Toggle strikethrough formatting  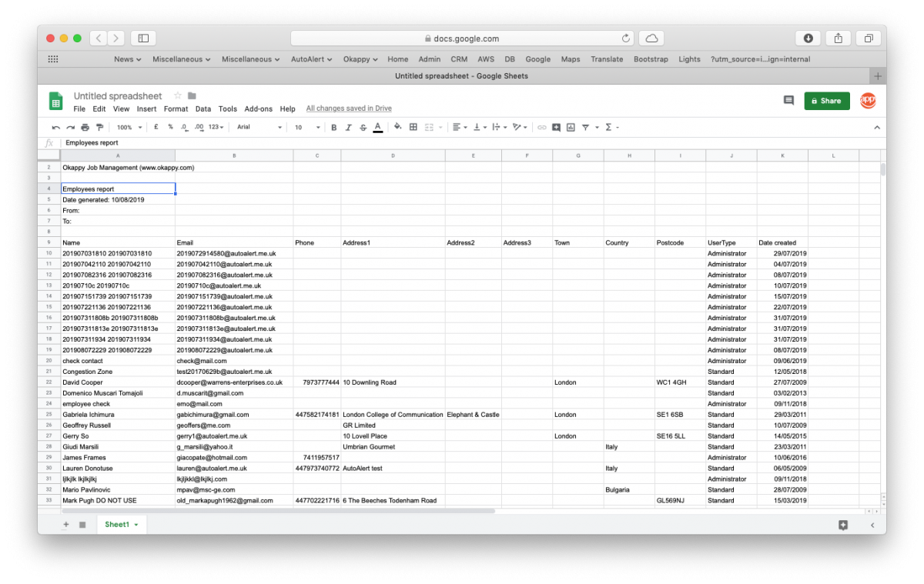coord(362,127)
